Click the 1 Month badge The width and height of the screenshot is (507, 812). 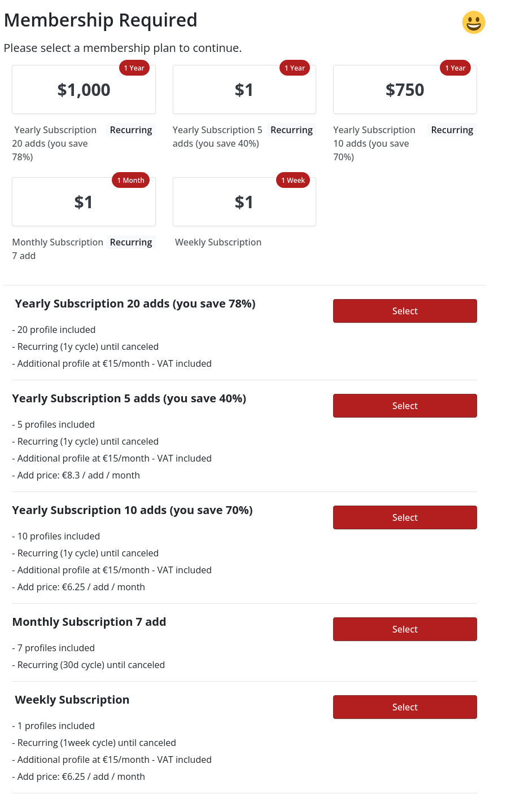pos(130,181)
